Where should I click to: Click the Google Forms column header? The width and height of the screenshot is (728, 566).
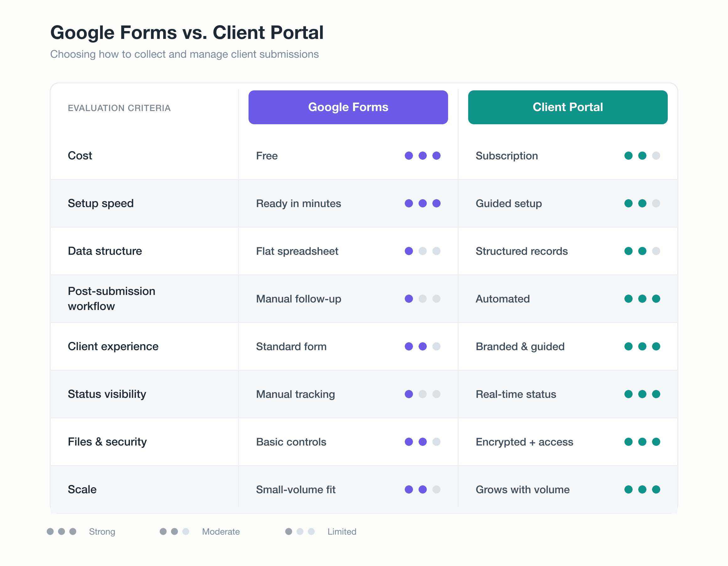click(x=348, y=107)
